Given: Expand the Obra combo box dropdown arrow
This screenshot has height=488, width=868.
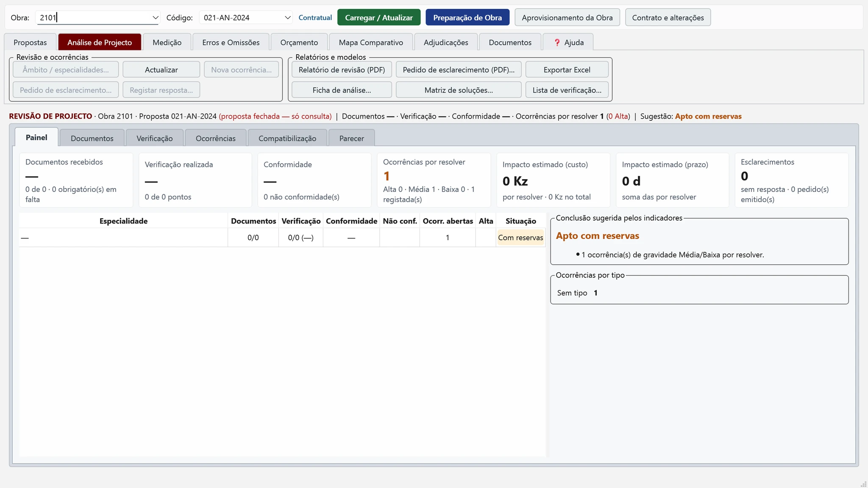Looking at the screenshot, I should point(155,18).
